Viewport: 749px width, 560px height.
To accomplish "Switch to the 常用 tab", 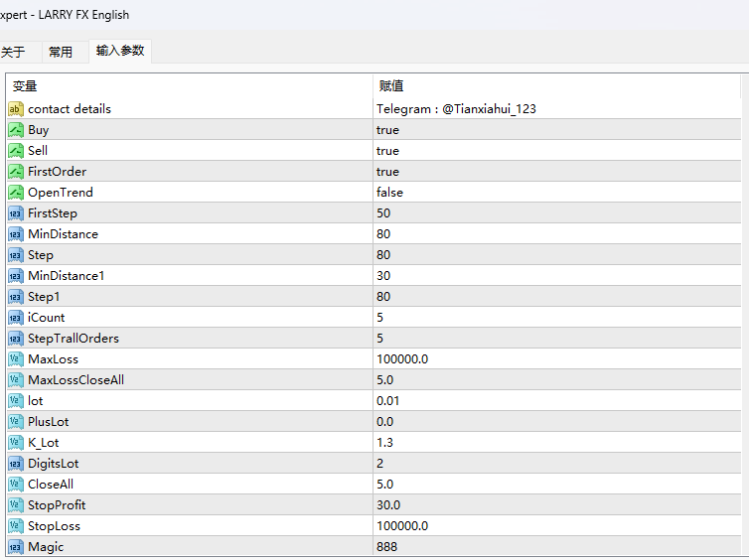I will pyautogui.click(x=61, y=53).
